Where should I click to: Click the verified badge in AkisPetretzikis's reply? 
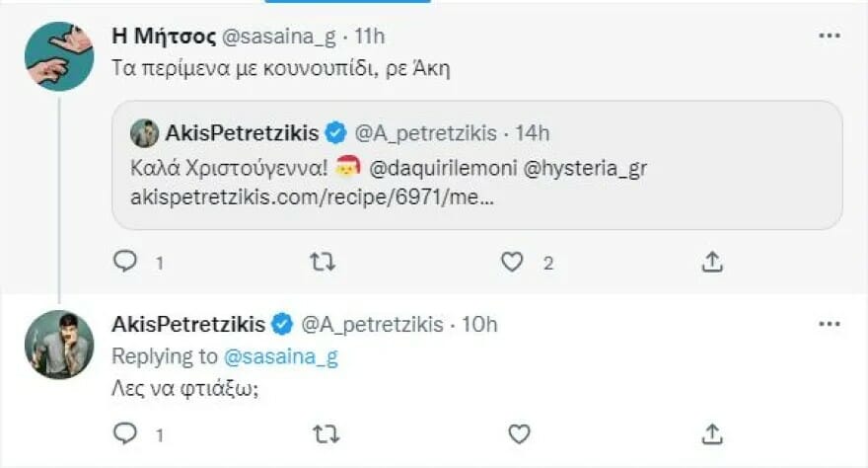tap(281, 324)
